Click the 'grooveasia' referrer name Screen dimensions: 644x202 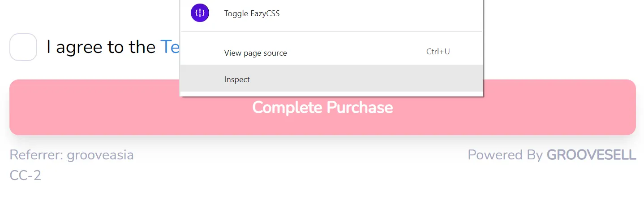(x=100, y=155)
